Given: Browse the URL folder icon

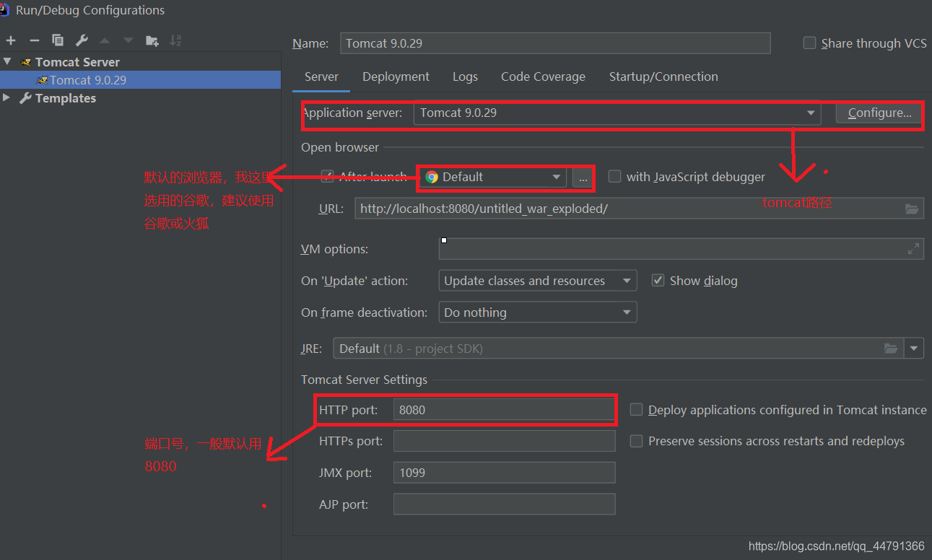Looking at the screenshot, I should pos(913,209).
